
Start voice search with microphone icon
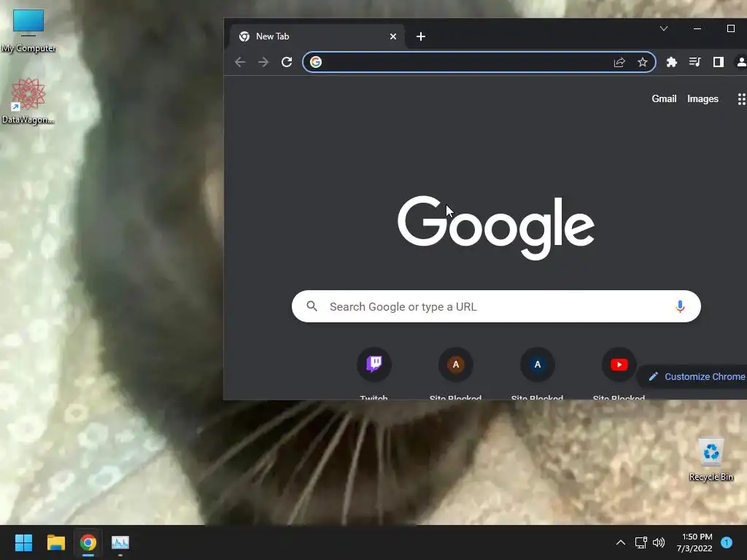tap(681, 307)
